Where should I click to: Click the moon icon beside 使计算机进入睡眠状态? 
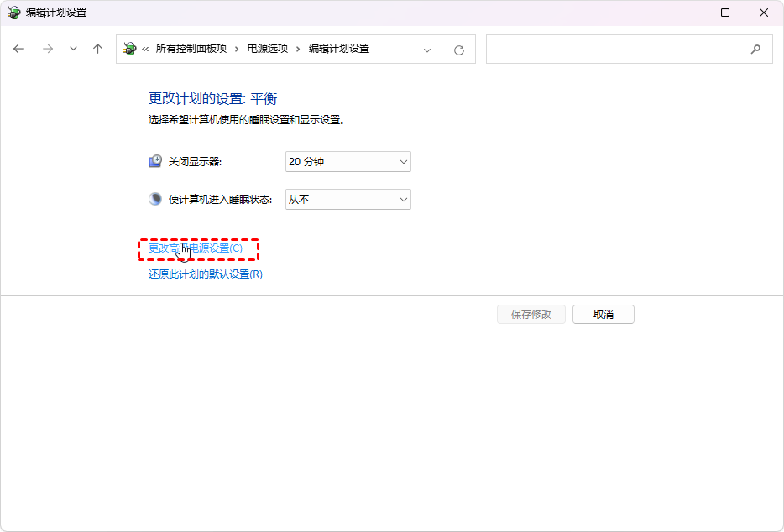coord(155,199)
